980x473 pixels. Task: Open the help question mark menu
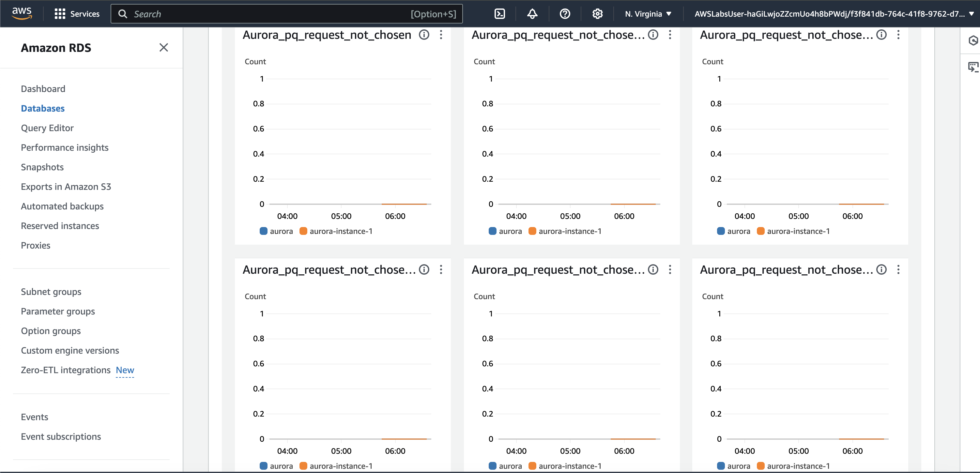click(565, 14)
